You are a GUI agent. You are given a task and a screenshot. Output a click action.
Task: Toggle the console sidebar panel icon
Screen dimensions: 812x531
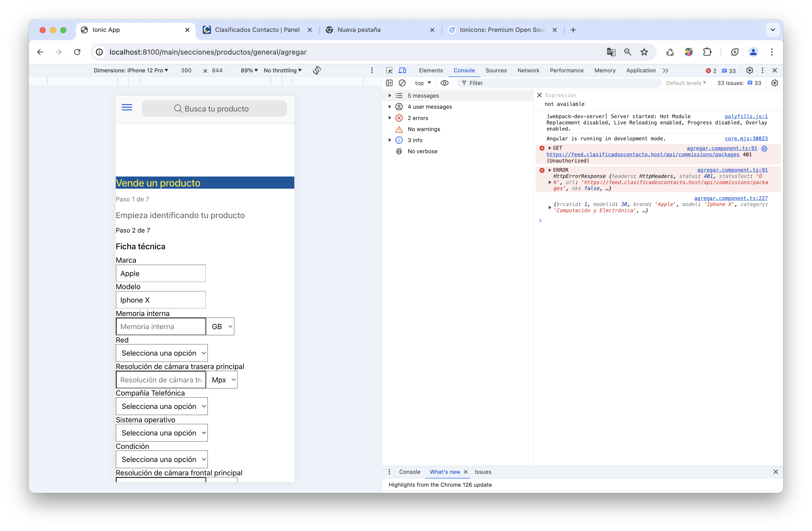[x=389, y=83]
